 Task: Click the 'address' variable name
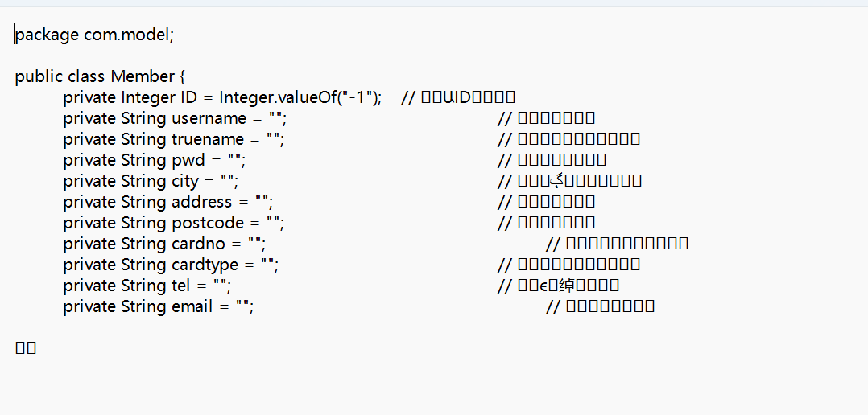point(202,202)
